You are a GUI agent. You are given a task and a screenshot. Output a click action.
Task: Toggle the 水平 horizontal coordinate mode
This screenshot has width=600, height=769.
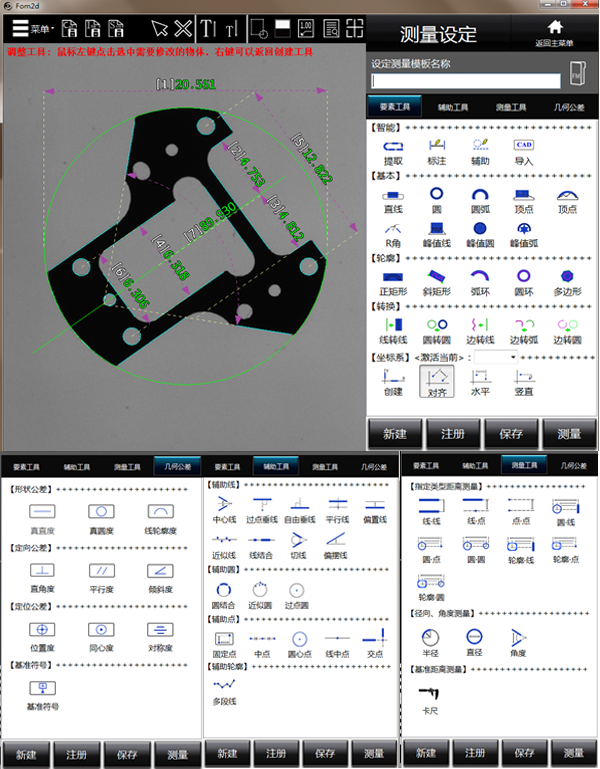480,379
